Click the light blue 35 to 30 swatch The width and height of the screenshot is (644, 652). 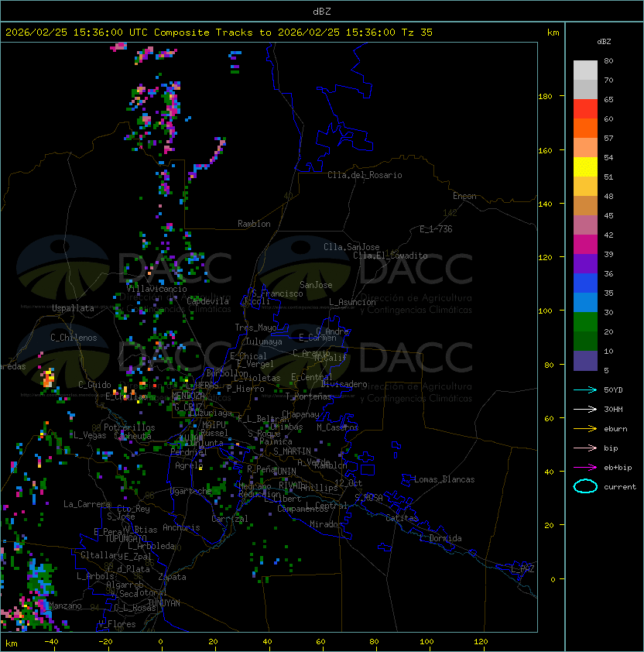(585, 302)
